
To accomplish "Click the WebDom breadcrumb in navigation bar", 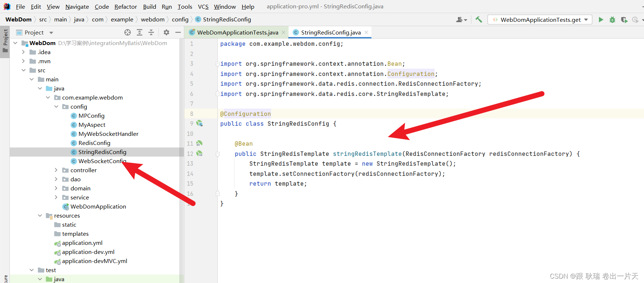I will pyautogui.click(x=19, y=20).
